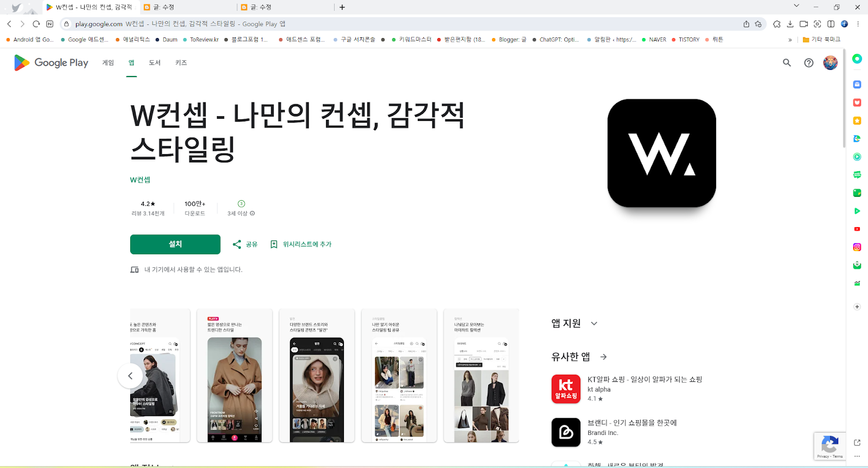
Task: Bookmark this page with the star icon
Action: pyautogui.click(x=758, y=24)
